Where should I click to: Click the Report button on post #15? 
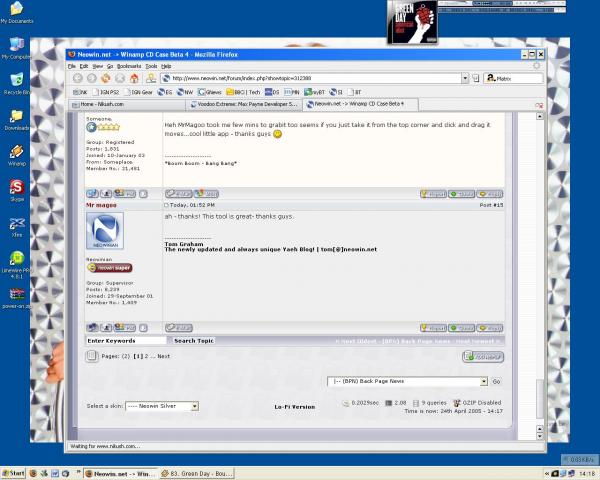pos(433,328)
